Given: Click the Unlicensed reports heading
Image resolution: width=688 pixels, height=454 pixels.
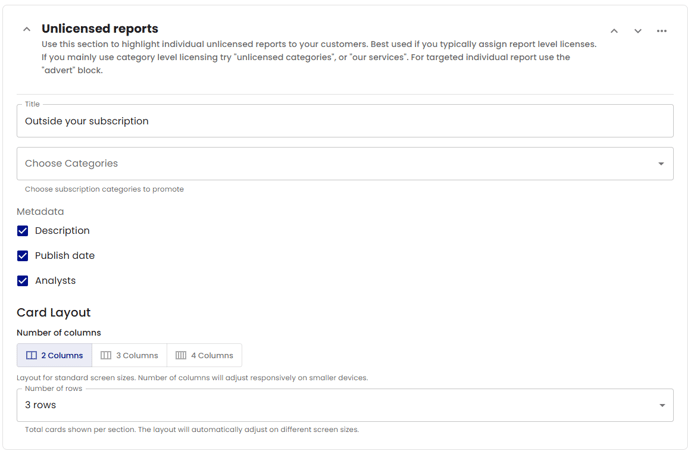Looking at the screenshot, I should point(100,29).
